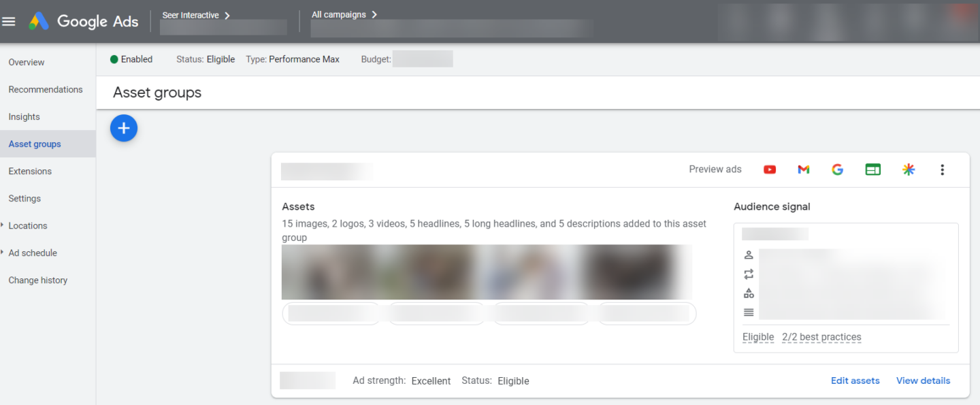Image resolution: width=980 pixels, height=405 pixels.
Task: Add a new asset group with plus button
Action: (x=124, y=128)
